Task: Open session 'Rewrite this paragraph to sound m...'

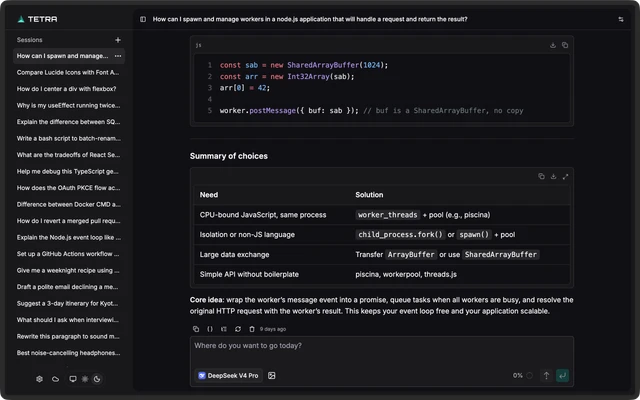Action: tap(69, 337)
